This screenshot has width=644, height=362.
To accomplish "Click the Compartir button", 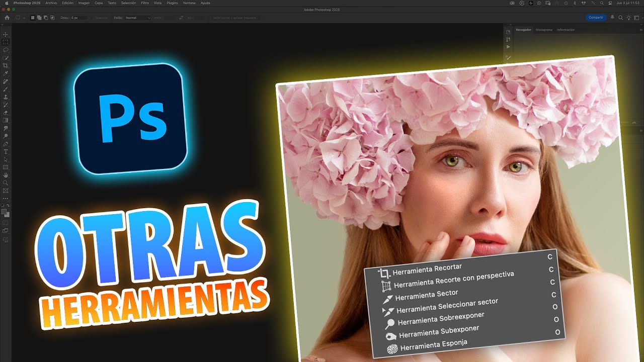I will (x=596, y=18).
